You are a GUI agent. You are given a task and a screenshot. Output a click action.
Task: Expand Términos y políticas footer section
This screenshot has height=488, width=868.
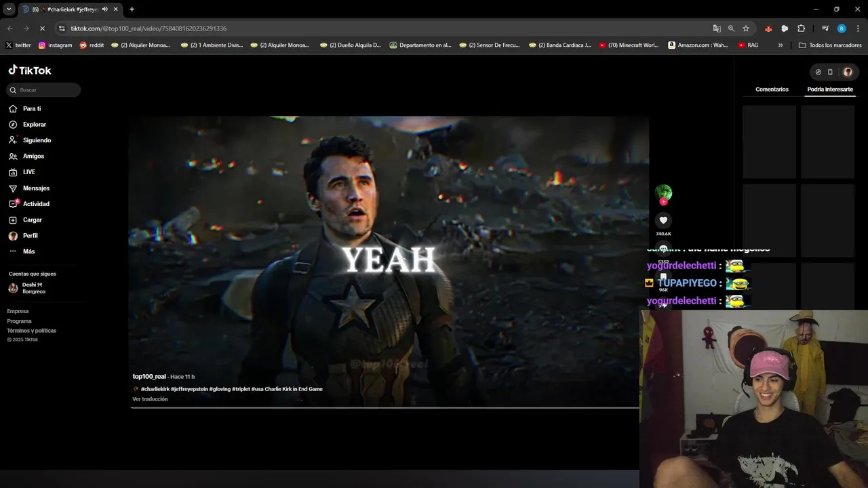[31, 331]
